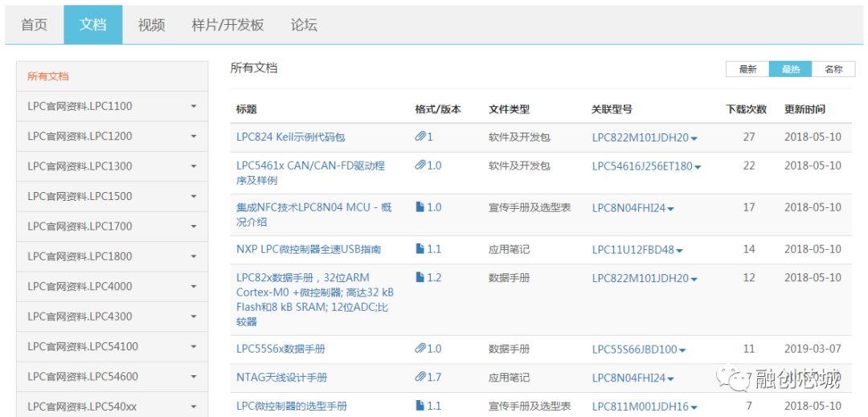This screenshot has width=868, height=417.
Task: Switch to the 视频 tab
Action: point(152,25)
